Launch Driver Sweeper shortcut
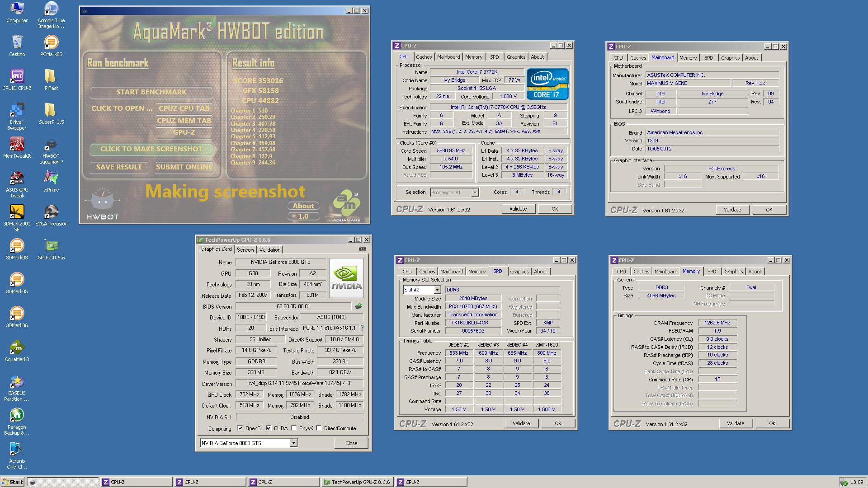Image resolution: width=868 pixels, height=488 pixels. pos(17,117)
